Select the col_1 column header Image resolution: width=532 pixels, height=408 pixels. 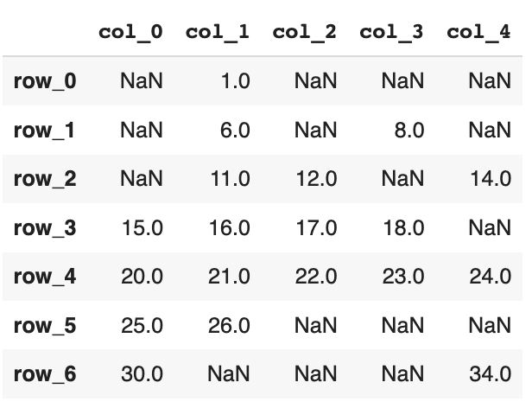218,33
